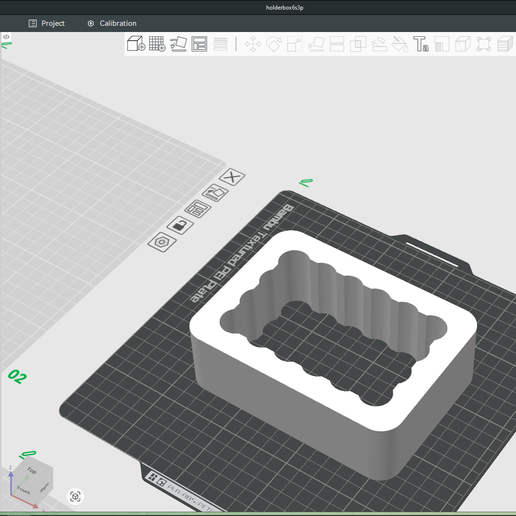The width and height of the screenshot is (516, 516).
Task: Arrange all objects using top toolbar icon
Action: click(199, 44)
